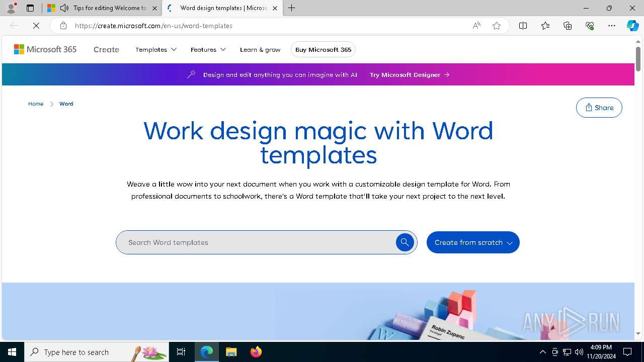Click Try Microsoft Designer link
644x362 pixels.
410,74
